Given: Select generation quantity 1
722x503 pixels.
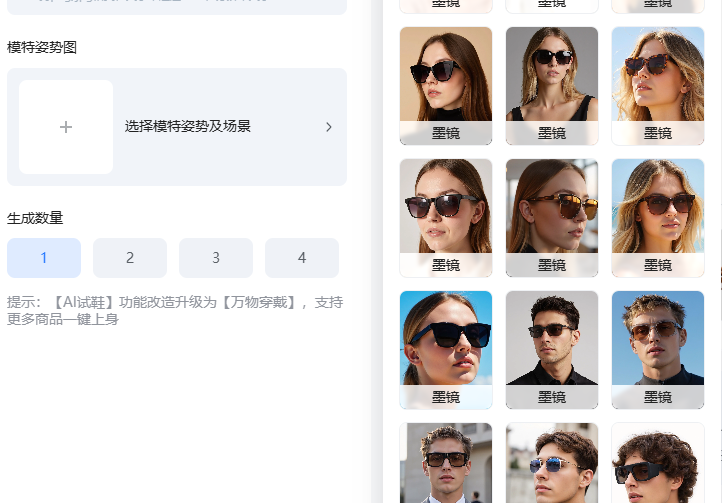Looking at the screenshot, I should 43,258.
